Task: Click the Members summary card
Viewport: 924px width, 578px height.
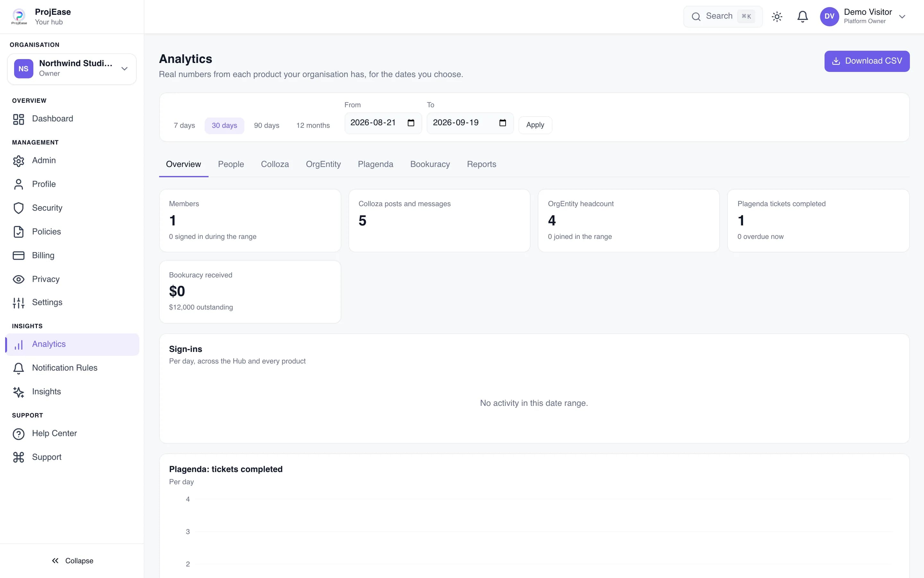Action: pos(250,221)
